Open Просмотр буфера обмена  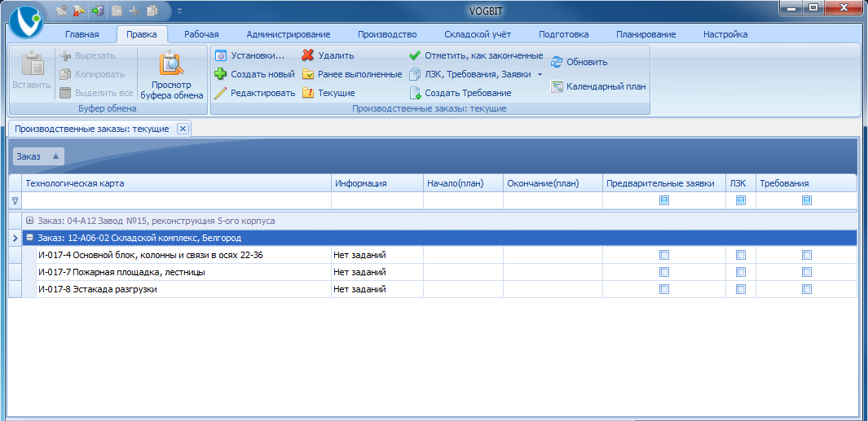(172, 77)
